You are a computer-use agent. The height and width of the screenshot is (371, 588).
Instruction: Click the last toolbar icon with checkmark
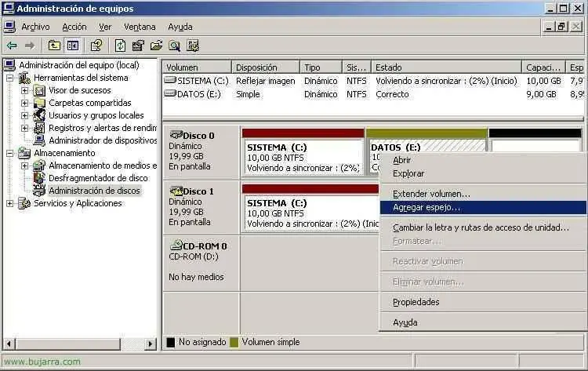(193, 45)
